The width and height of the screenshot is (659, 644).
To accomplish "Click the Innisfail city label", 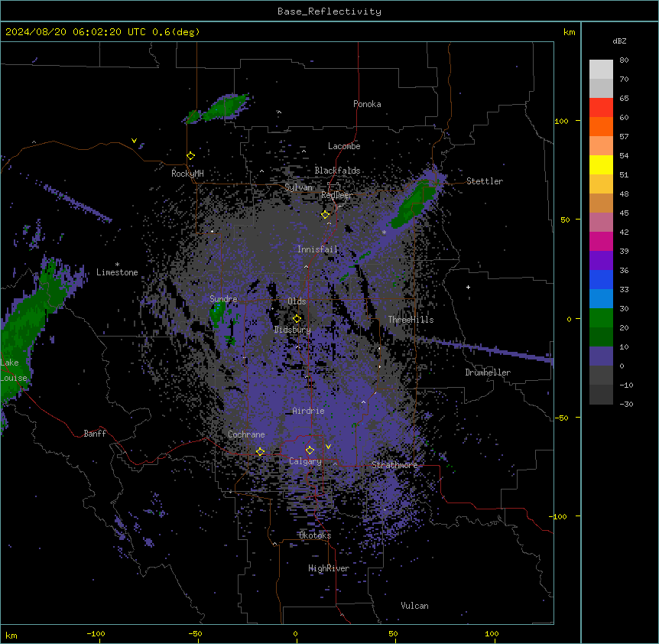I will click(x=318, y=249).
